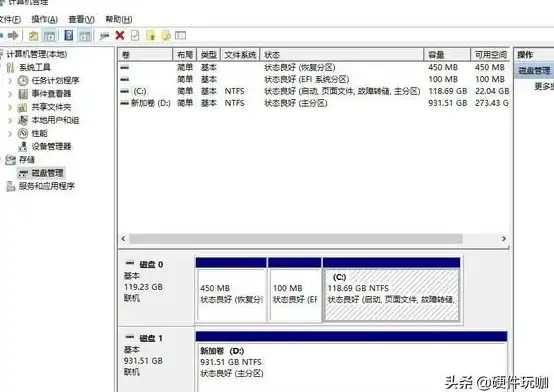The width and height of the screenshot is (554, 392).
Task: Select the 磁盘 1 disk label
Action: [151, 338]
